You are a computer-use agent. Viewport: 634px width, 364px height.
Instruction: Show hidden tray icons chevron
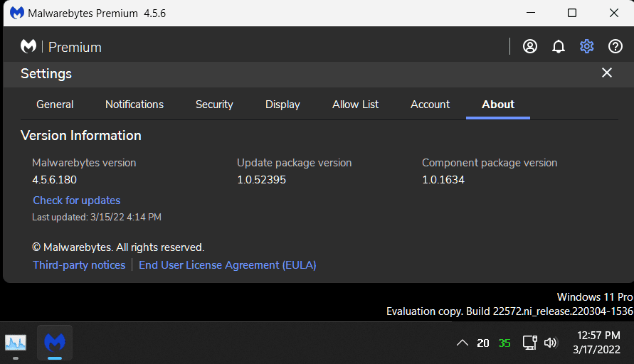[x=462, y=343]
